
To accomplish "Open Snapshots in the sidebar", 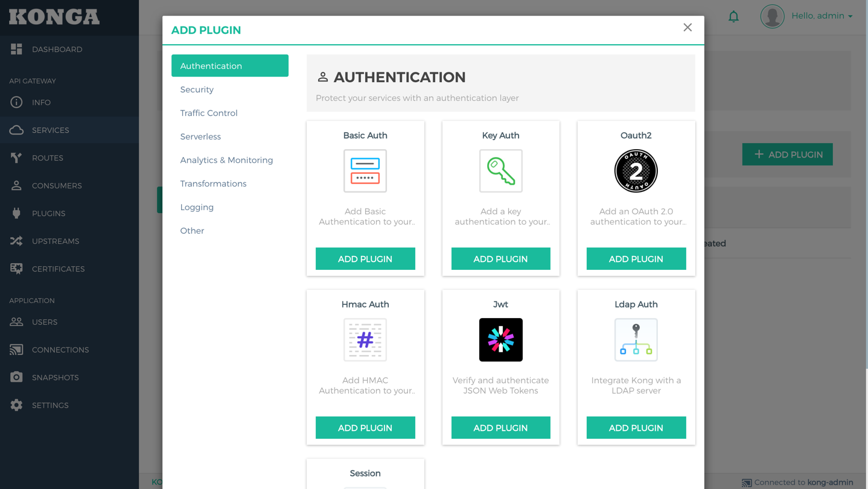I will (x=69, y=378).
